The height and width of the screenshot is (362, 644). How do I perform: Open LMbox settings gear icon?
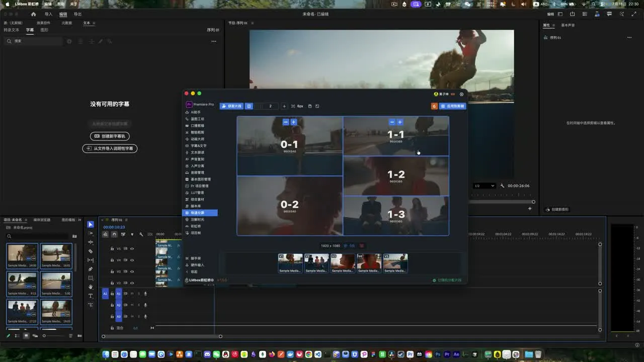tap(461, 94)
